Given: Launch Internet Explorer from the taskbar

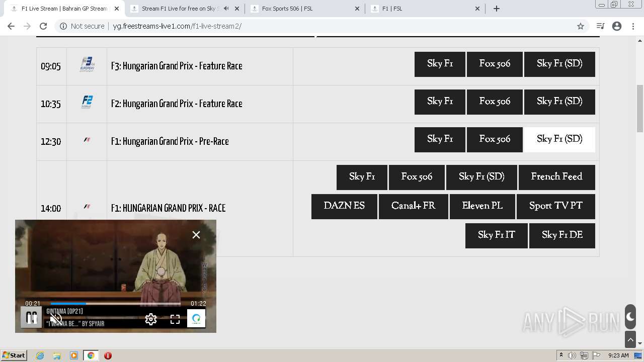Looking at the screenshot, I should coord(40,355).
